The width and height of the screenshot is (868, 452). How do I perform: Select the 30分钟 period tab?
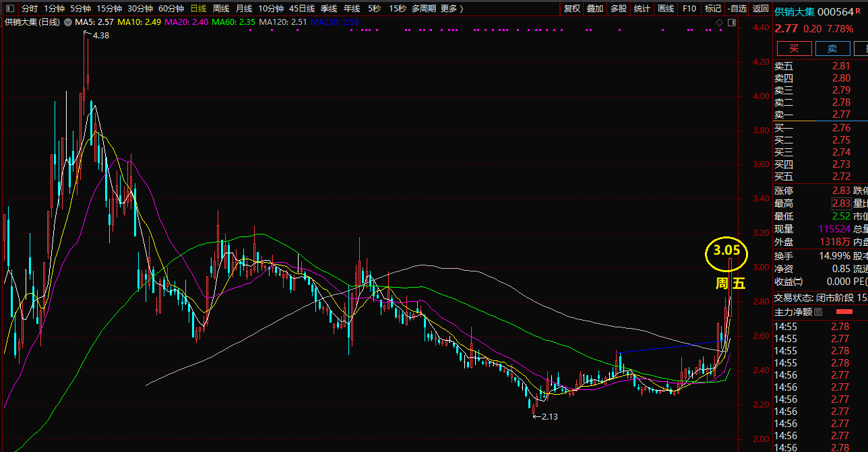click(x=140, y=9)
